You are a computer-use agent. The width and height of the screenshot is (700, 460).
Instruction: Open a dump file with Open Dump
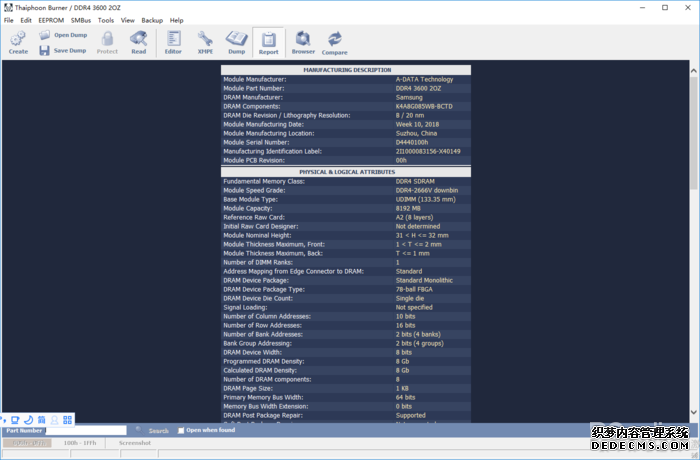coord(63,35)
